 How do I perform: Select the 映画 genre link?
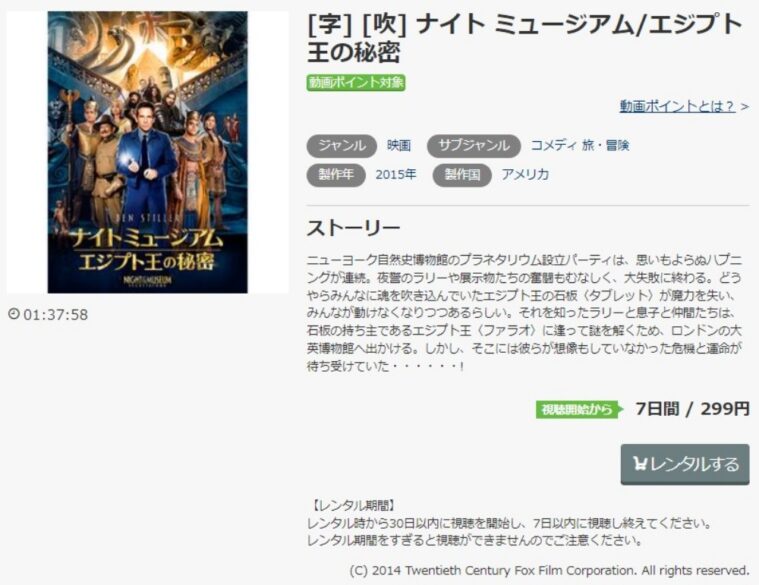[x=399, y=146]
